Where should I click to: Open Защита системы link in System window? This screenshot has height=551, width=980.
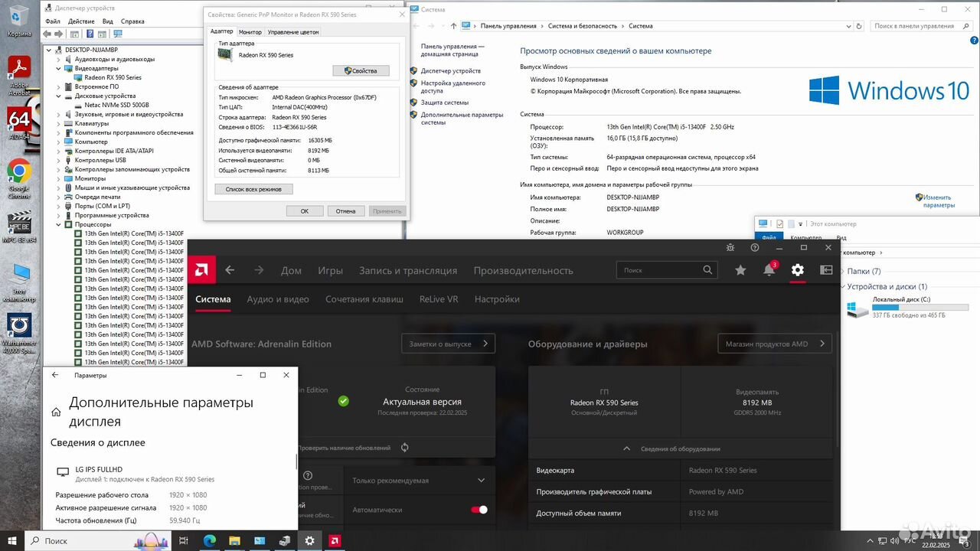tap(445, 102)
